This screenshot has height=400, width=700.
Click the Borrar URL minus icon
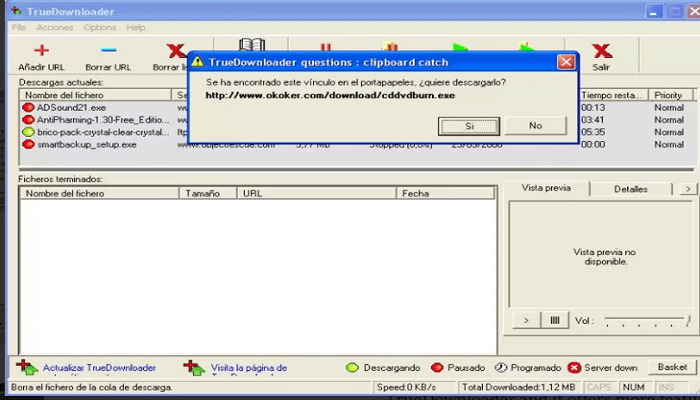[108, 50]
